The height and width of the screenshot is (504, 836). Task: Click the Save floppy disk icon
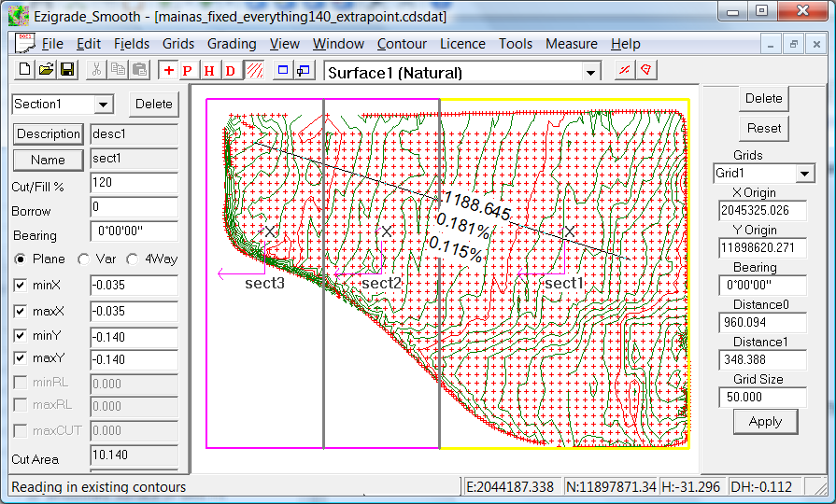[x=66, y=70]
